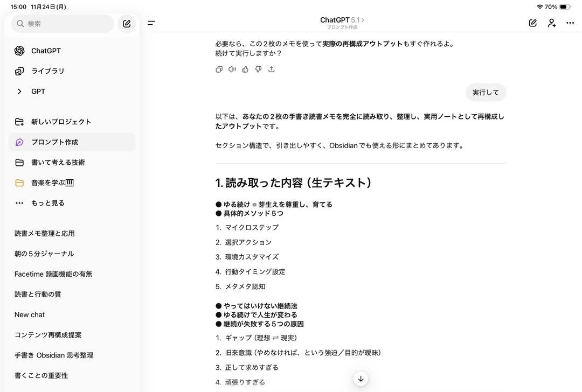
Task: Open the 朝の５分ジャーナル conversation
Action: (x=44, y=253)
